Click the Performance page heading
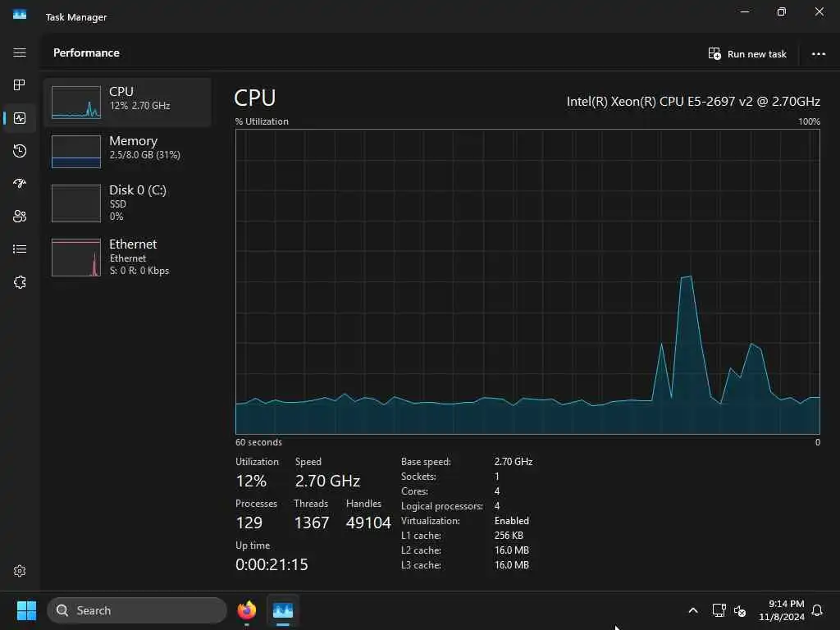This screenshot has height=630, width=840. [86, 52]
